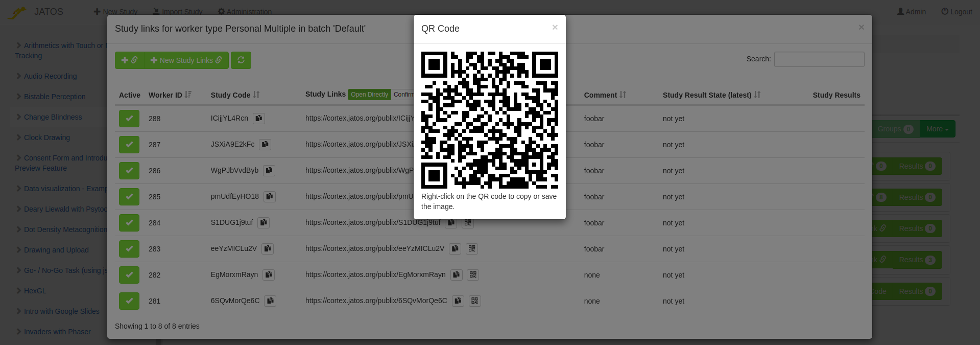
Task: Click the QR code image
Action: click(x=490, y=120)
